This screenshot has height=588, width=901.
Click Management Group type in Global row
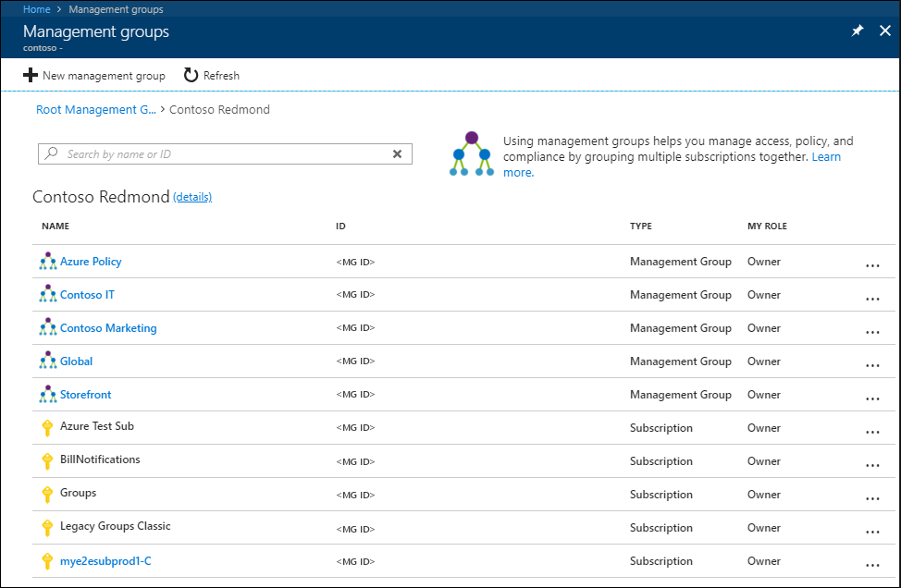tap(680, 361)
